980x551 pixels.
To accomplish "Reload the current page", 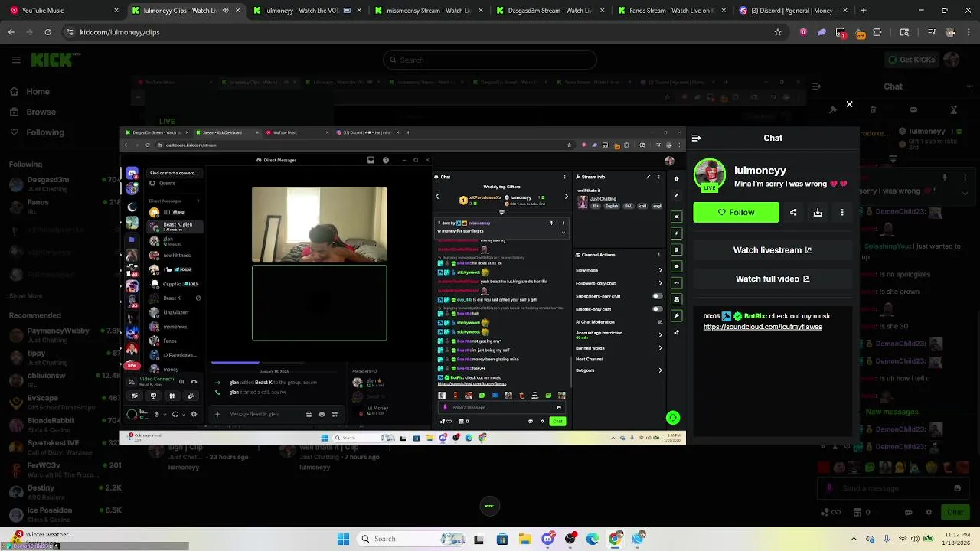I will [48, 32].
